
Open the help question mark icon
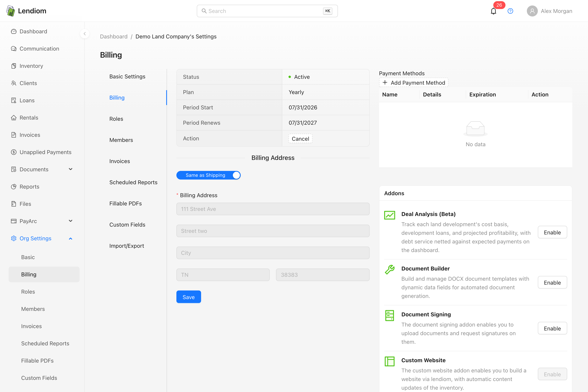pos(510,11)
